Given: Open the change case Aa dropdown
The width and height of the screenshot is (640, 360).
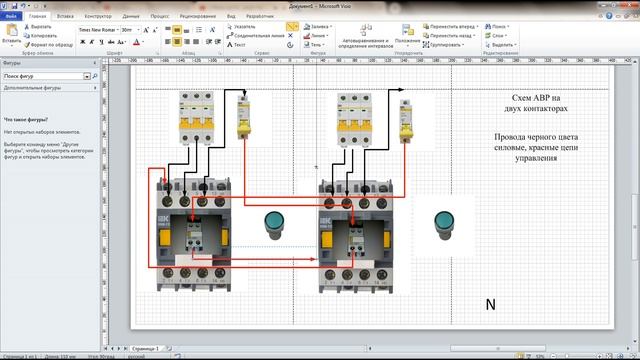Looking at the screenshot, I should click(x=122, y=42).
